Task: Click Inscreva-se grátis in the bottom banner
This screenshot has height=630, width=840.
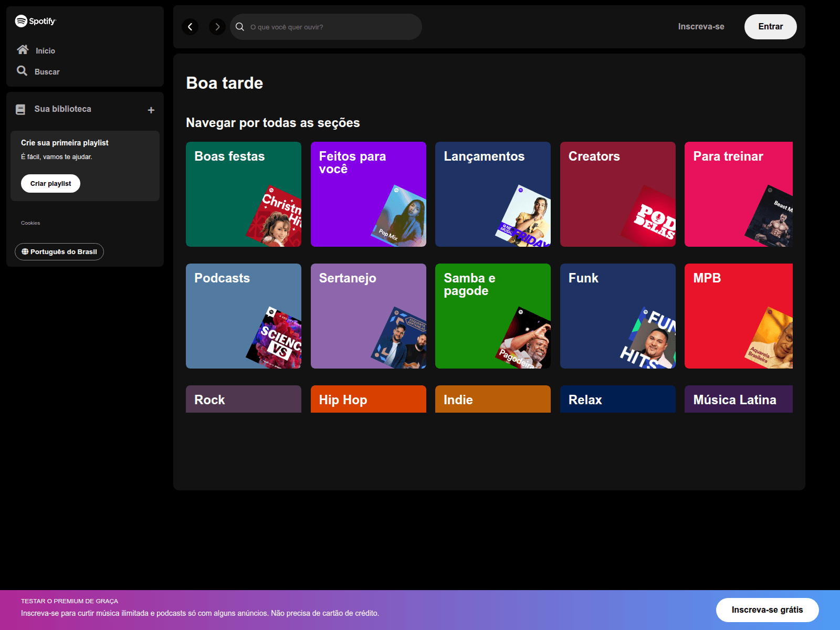Action: [767, 610]
